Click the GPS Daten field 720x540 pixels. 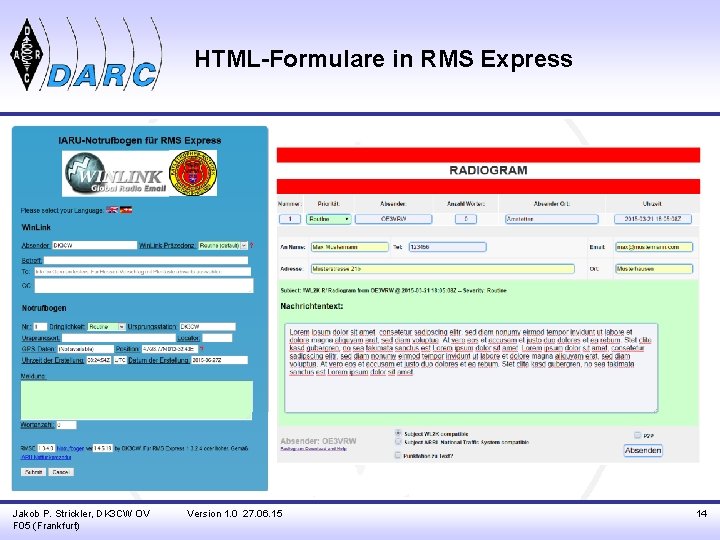pos(85,349)
